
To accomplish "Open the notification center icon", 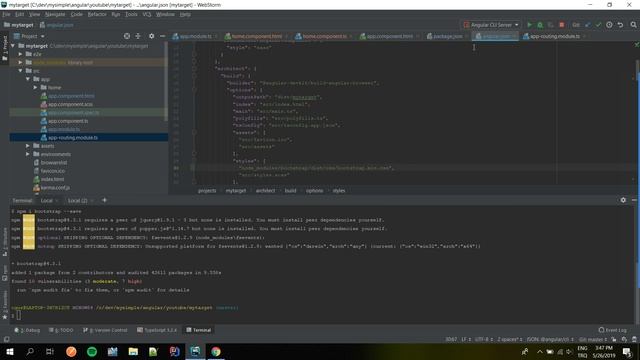I will (627, 351).
